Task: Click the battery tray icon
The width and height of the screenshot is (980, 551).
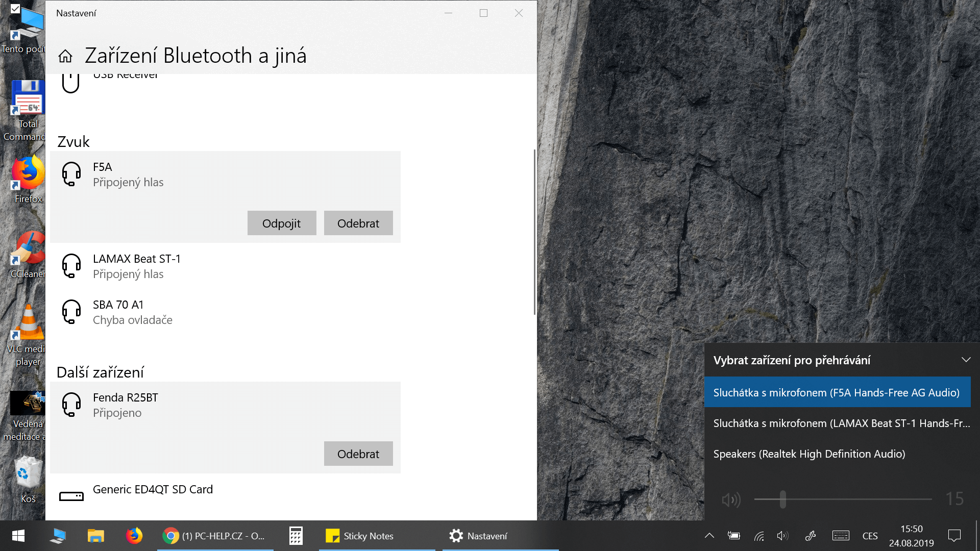Action: 733,536
